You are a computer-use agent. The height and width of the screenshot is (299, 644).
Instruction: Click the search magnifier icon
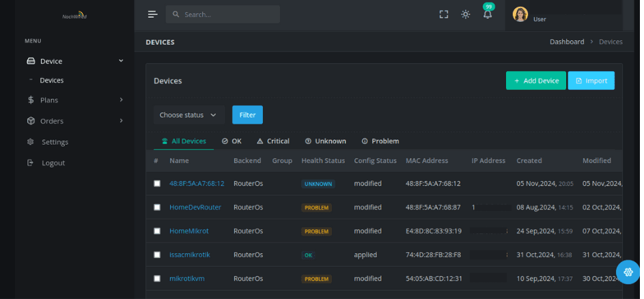tap(176, 14)
